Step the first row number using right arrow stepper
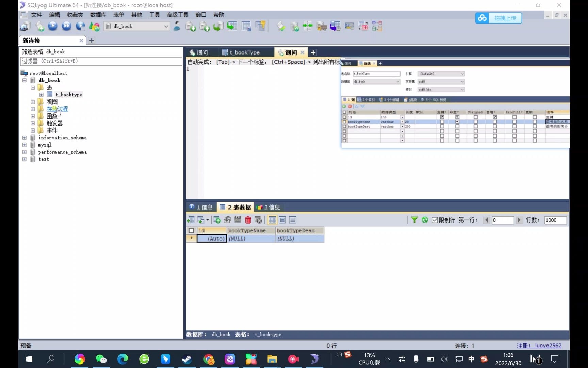This screenshot has height=368, width=588. pyautogui.click(x=519, y=220)
